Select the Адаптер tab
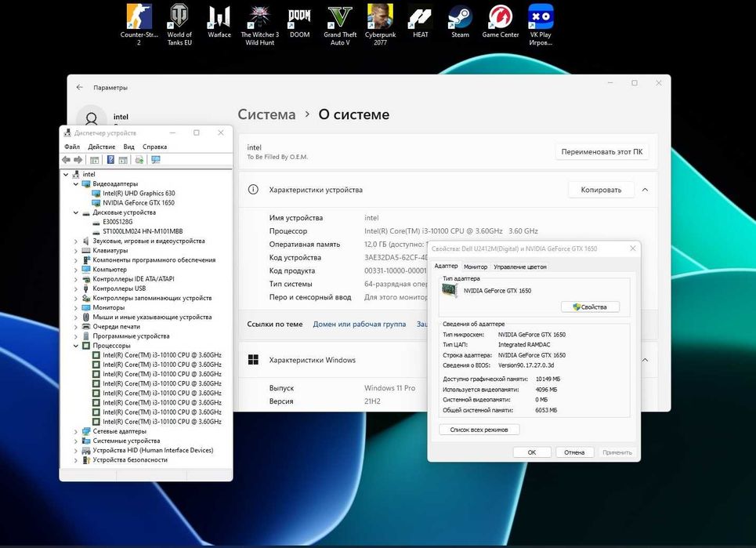Screen dimensions: 756x548 [x=446, y=266]
